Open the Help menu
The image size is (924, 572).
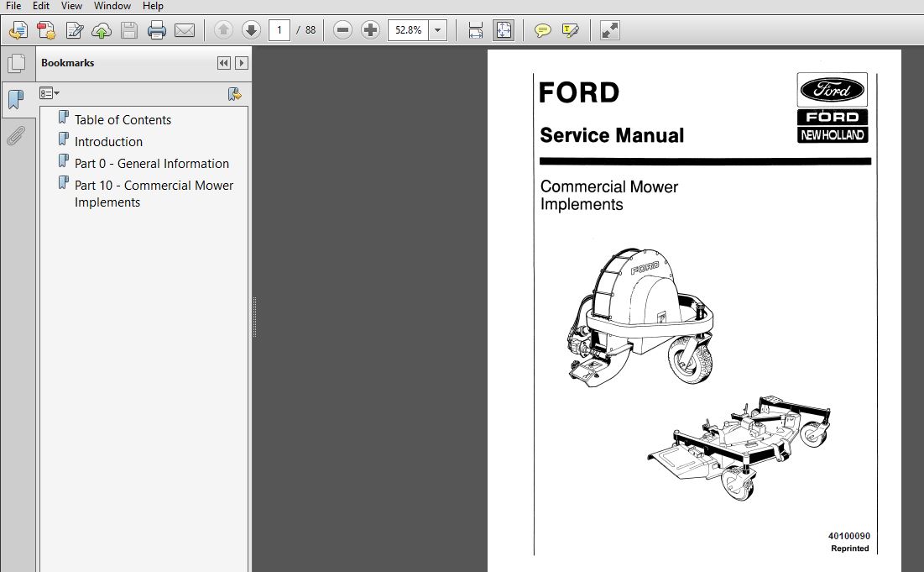(153, 6)
